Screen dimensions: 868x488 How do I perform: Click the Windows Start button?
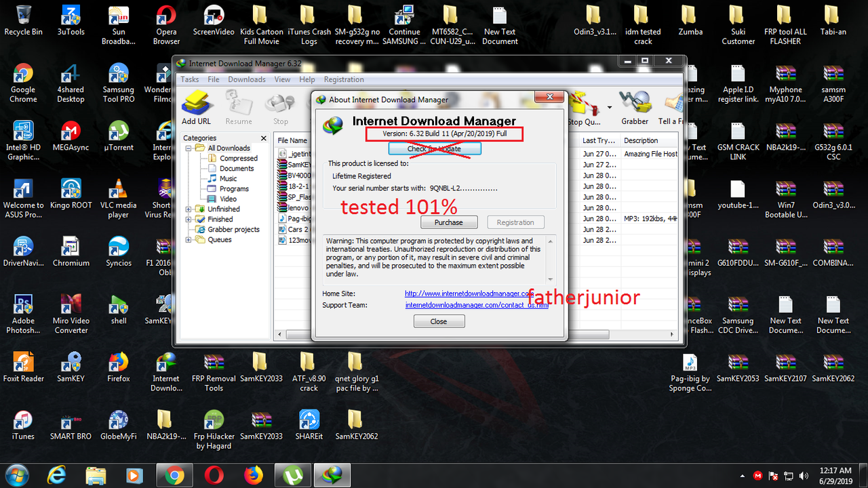(16, 475)
